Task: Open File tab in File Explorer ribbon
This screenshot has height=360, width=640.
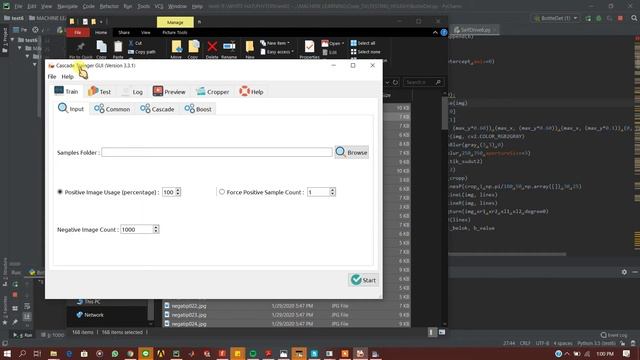Action: pos(78,33)
